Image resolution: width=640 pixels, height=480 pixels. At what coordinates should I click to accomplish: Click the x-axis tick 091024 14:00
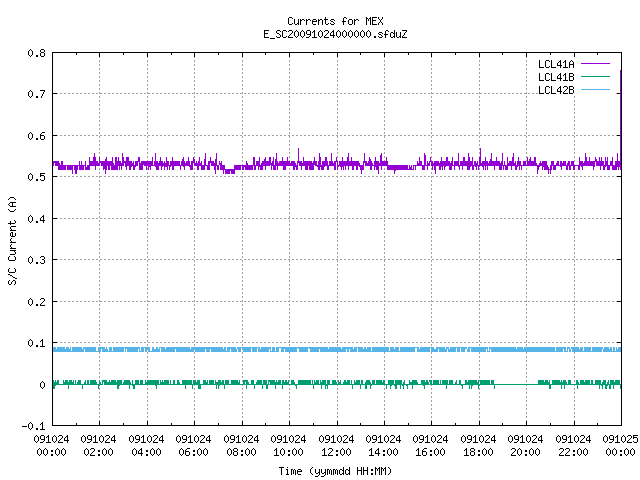point(383,445)
